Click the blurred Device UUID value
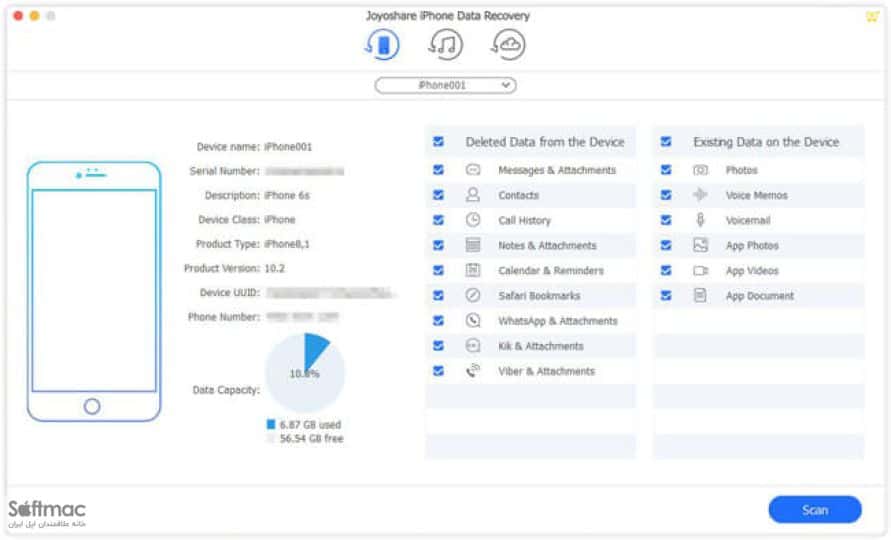Screen dimensions: 891x540 coord(330,293)
